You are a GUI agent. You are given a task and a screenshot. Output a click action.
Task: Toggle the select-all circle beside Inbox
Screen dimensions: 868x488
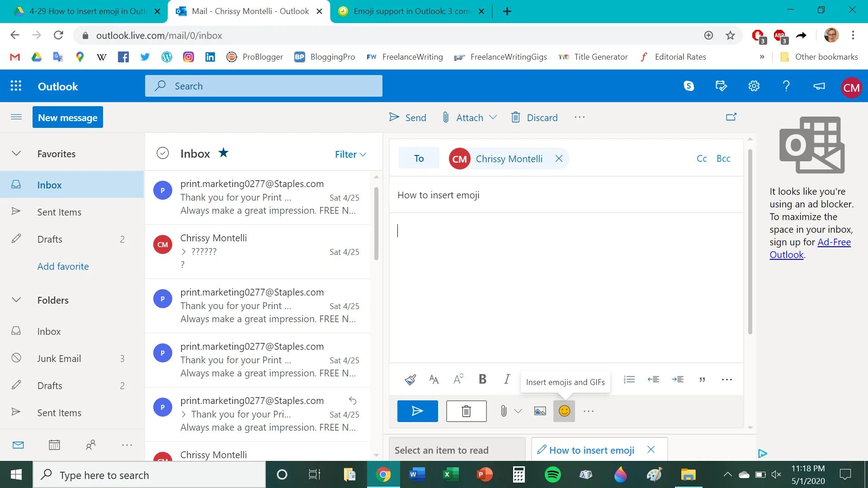[x=163, y=154]
